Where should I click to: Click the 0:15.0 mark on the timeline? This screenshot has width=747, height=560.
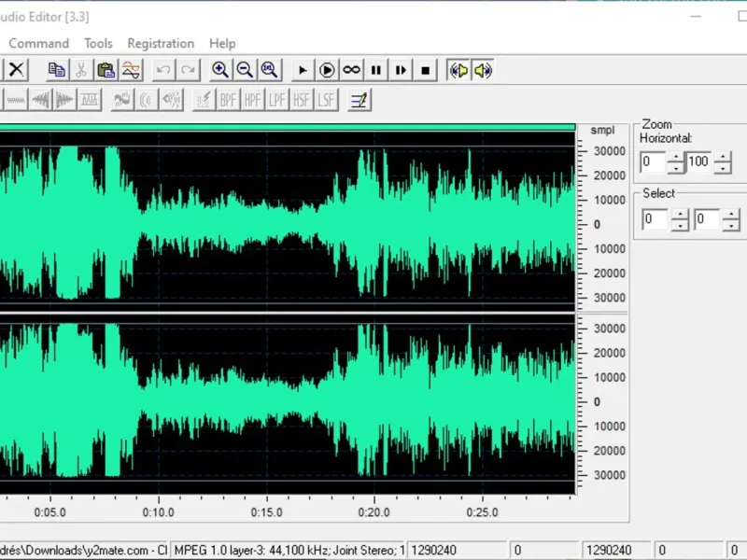click(266, 511)
